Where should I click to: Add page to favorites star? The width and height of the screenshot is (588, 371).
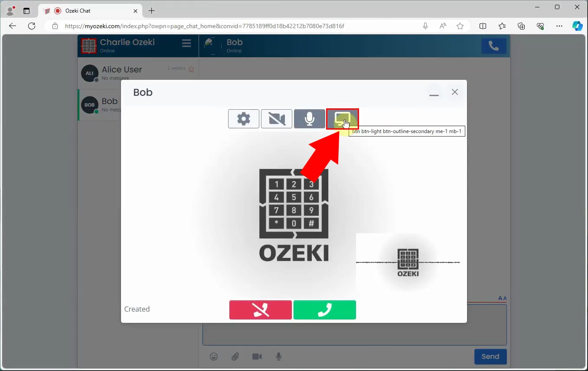pyautogui.click(x=460, y=26)
